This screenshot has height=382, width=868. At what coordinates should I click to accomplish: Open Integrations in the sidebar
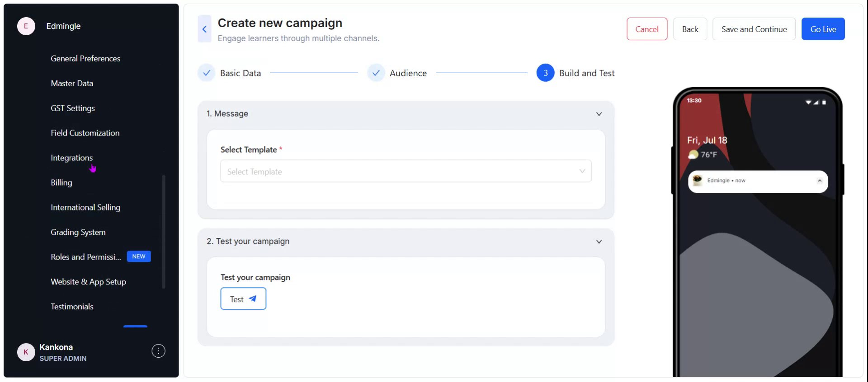point(71,158)
